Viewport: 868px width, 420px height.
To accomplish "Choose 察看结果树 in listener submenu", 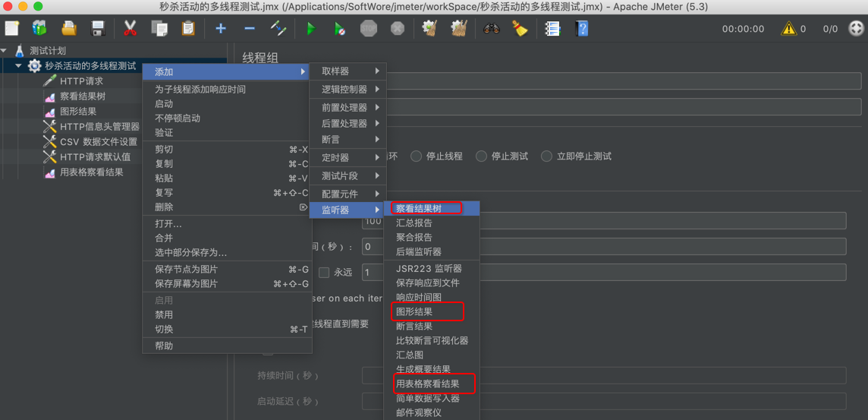I will pyautogui.click(x=431, y=208).
